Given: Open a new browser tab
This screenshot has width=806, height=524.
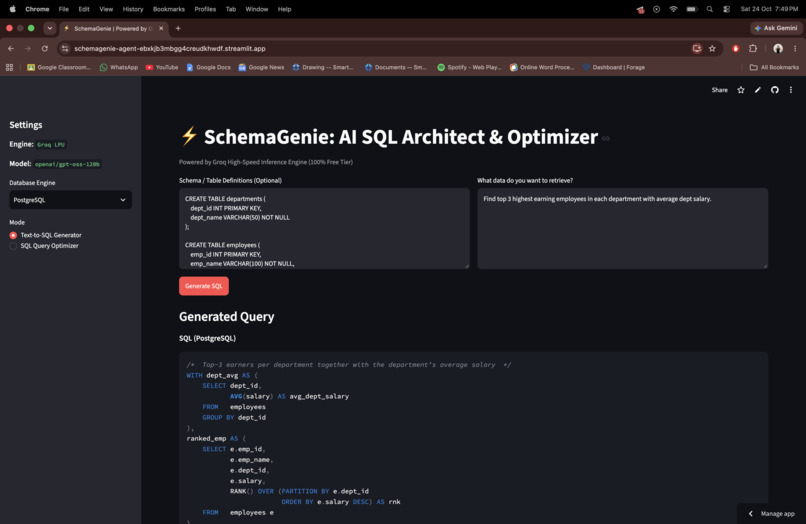Looking at the screenshot, I should tap(178, 28).
